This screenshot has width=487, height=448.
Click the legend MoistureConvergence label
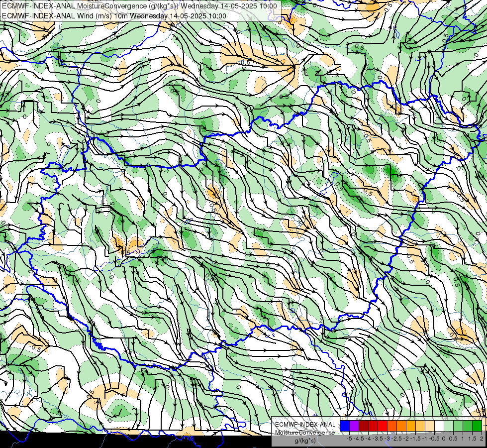305,433
